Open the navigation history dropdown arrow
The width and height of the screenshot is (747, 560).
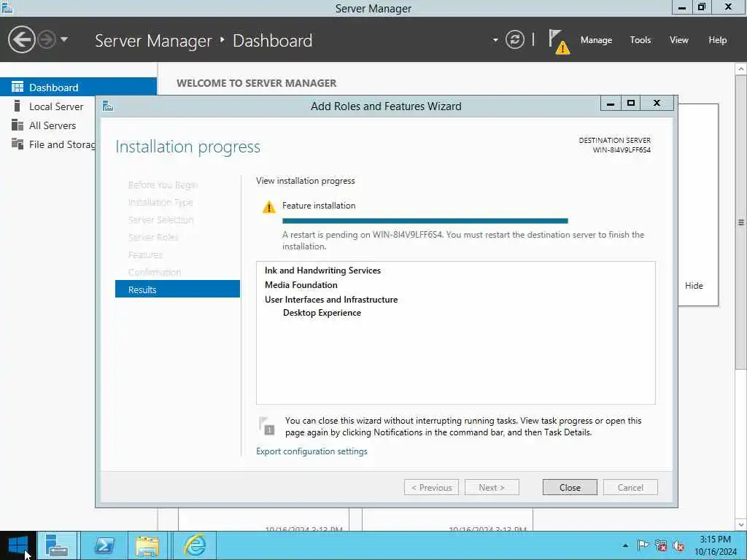tap(64, 39)
